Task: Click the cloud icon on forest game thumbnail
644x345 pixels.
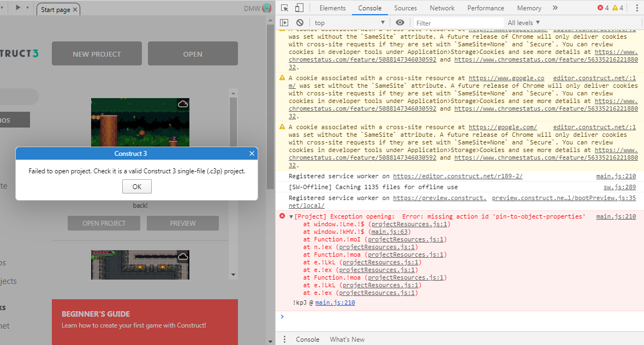Action: tap(183, 104)
